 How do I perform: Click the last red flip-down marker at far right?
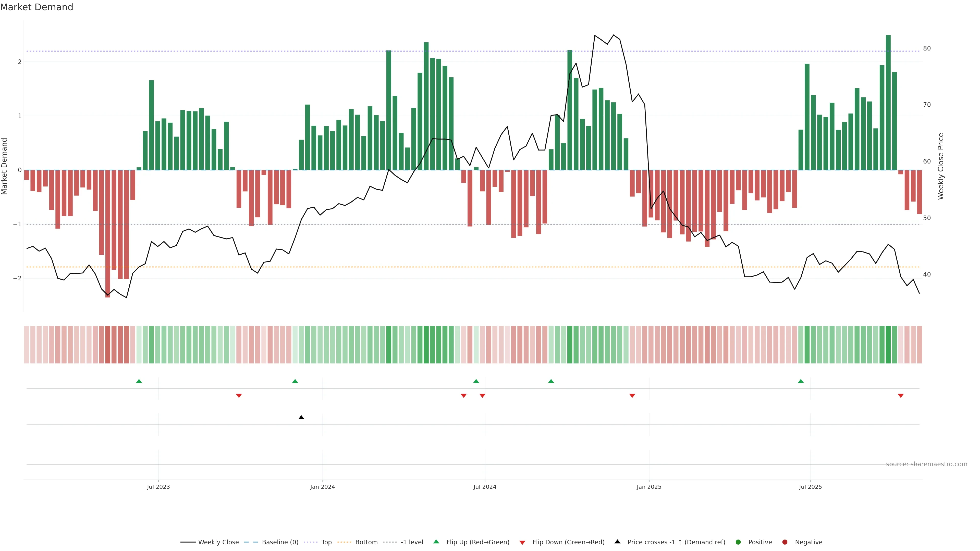(900, 396)
